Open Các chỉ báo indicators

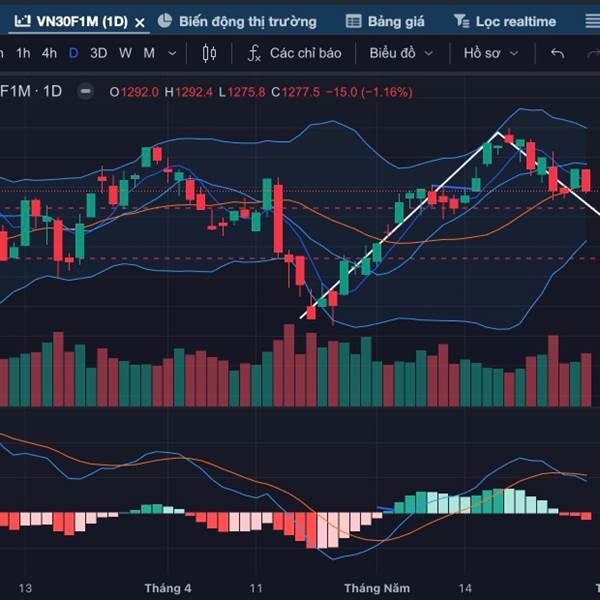305,53
